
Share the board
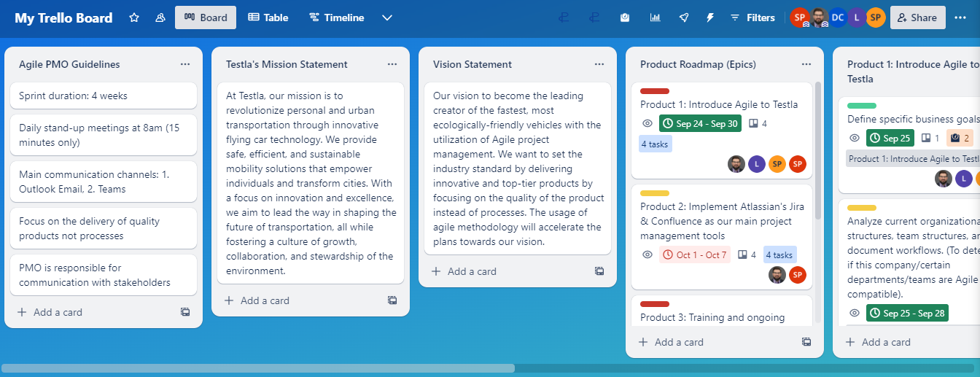(x=917, y=18)
